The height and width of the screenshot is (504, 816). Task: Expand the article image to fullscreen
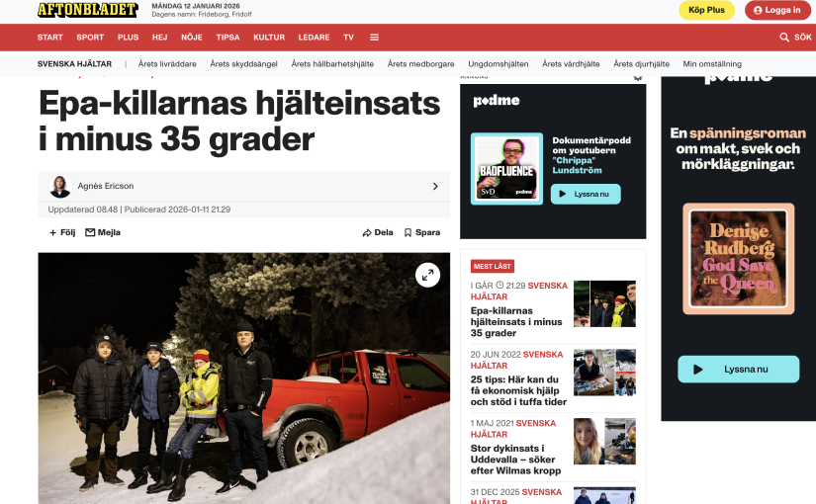click(427, 275)
